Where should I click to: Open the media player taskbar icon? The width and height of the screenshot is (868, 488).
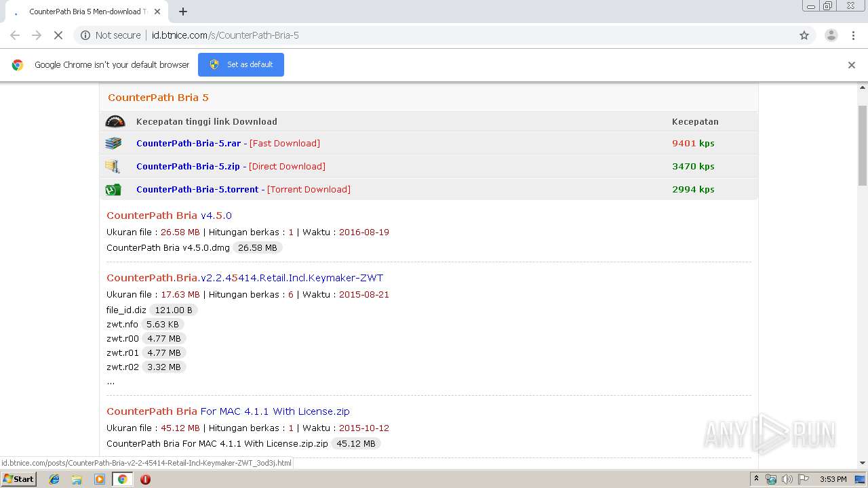tap(100, 479)
